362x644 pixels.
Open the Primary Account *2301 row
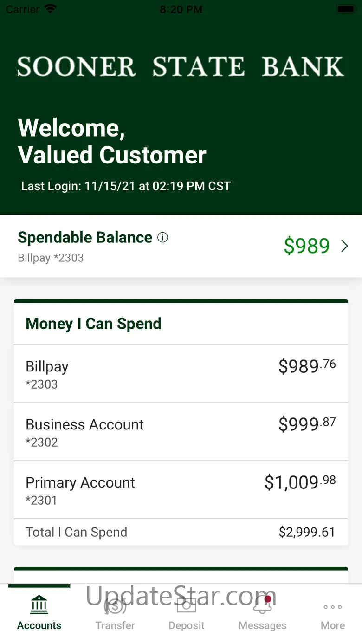tap(181, 490)
